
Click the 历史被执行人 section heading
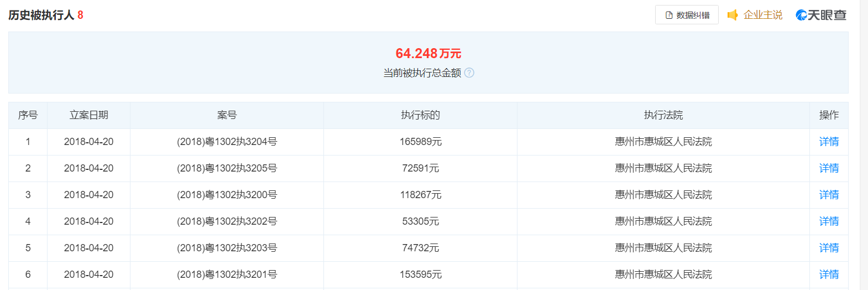click(41, 15)
